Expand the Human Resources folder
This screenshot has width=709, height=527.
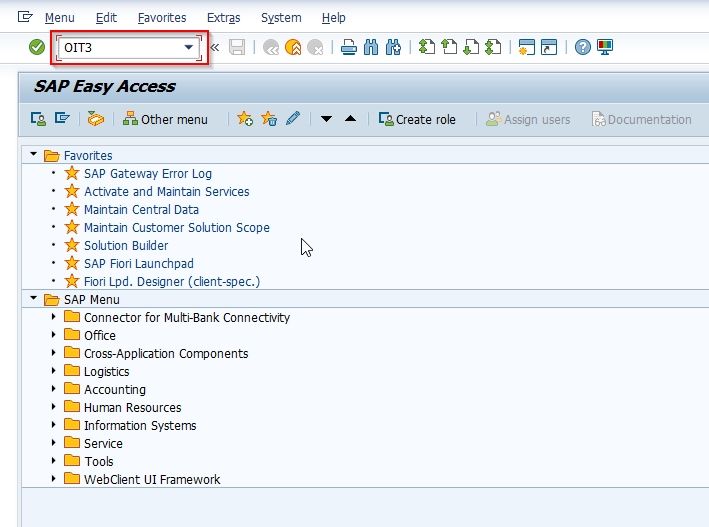tap(53, 407)
